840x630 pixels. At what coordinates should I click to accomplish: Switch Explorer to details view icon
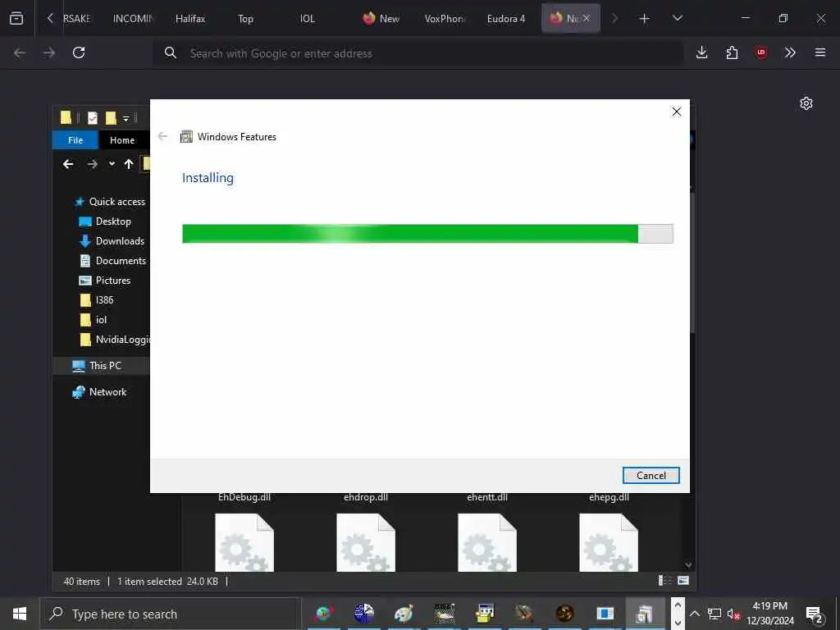point(664,581)
